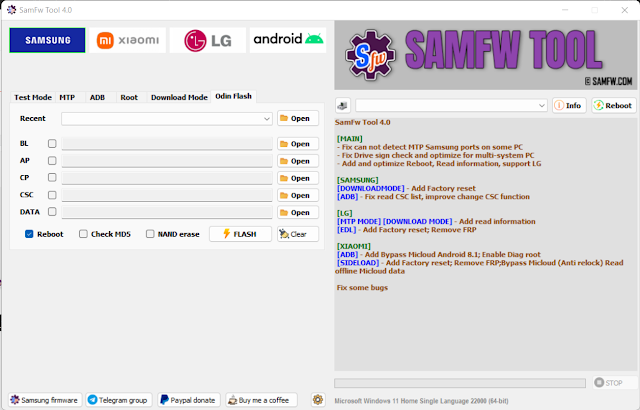Open a file for the Recent row

[298, 118]
